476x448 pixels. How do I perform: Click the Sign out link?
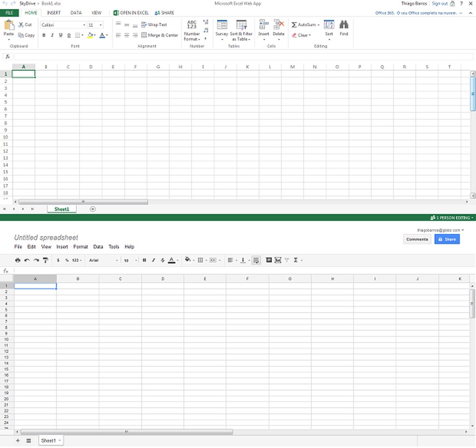pyautogui.click(x=439, y=3)
